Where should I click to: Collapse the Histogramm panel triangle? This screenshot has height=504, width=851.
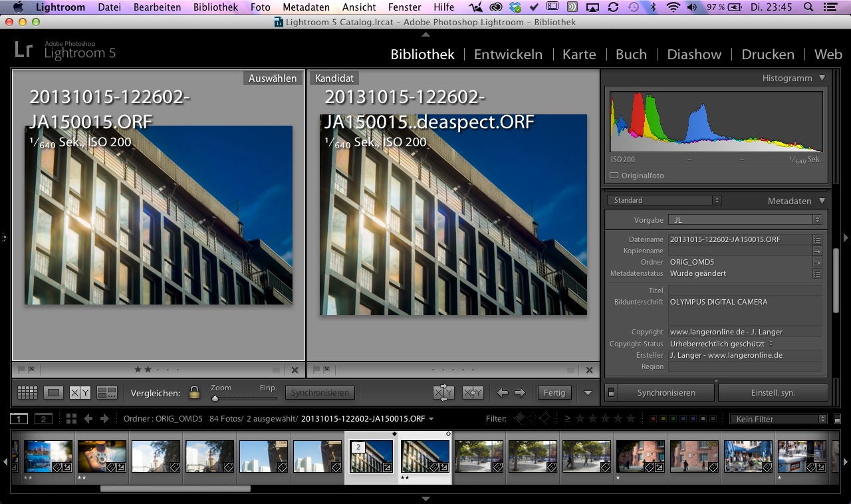pyautogui.click(x=822, y=78)
